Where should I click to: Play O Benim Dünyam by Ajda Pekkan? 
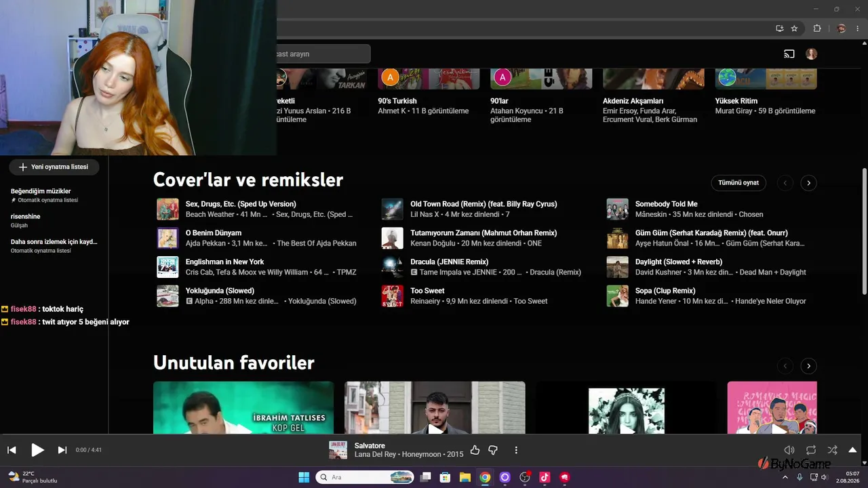tap(167, 238)
